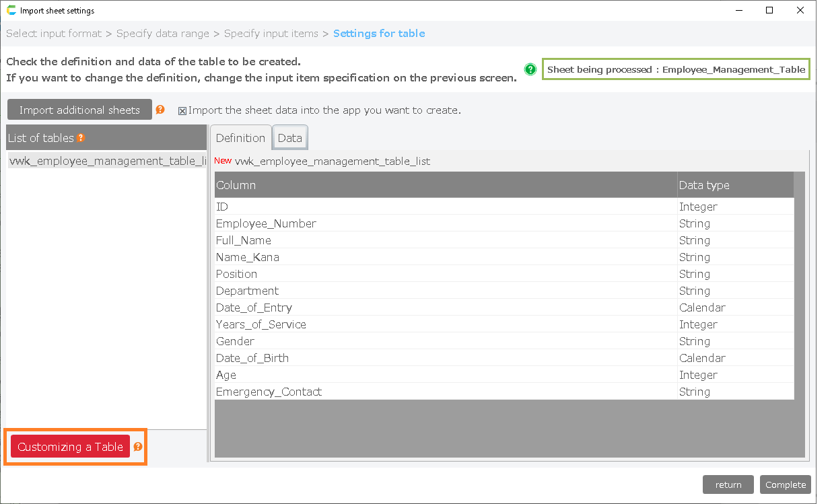Click the Data type column header
The height and width of the screenshot is (504, 832).
(x=735, y=185)
